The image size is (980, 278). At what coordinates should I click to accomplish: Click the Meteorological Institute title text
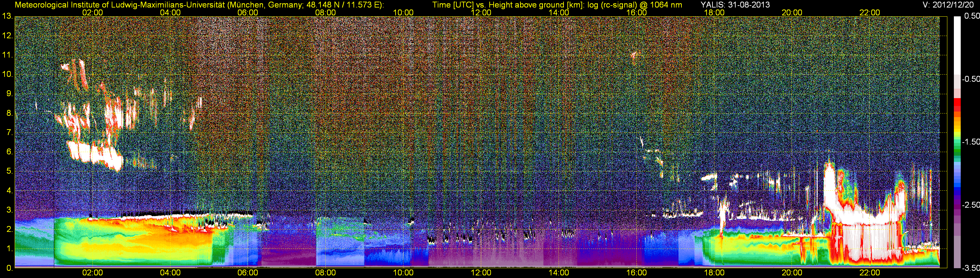click(x=199, y=5)
